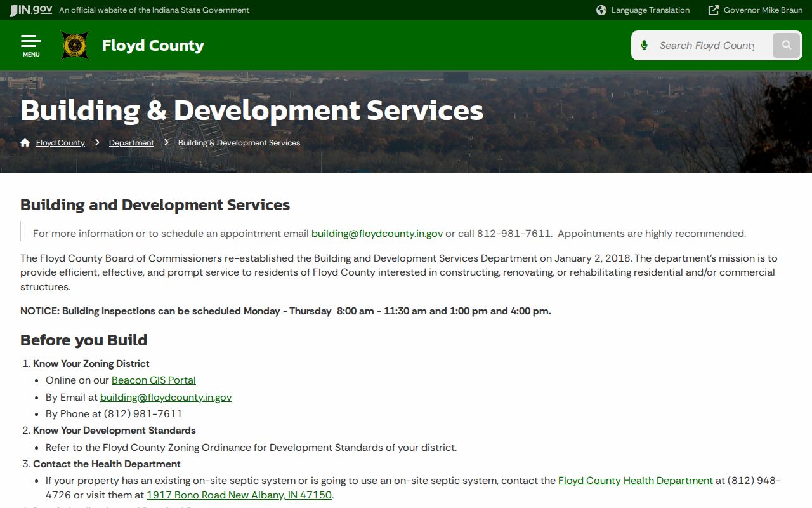Click the 'Building and Development Services' subheading
This screenshot has height=508, width=812.
155,204
